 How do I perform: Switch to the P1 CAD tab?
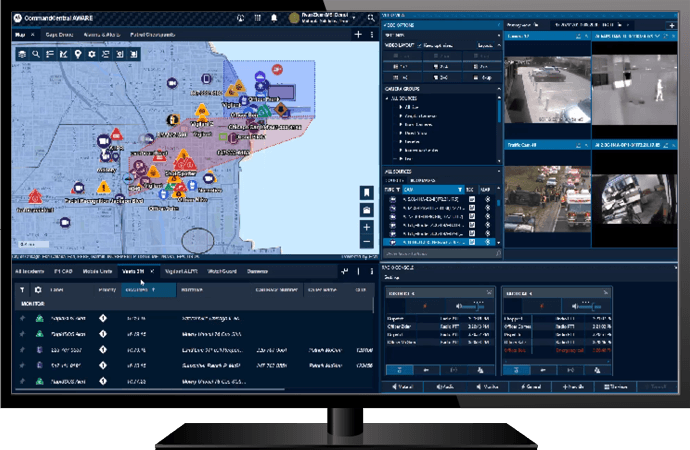[x=63, y=271]
